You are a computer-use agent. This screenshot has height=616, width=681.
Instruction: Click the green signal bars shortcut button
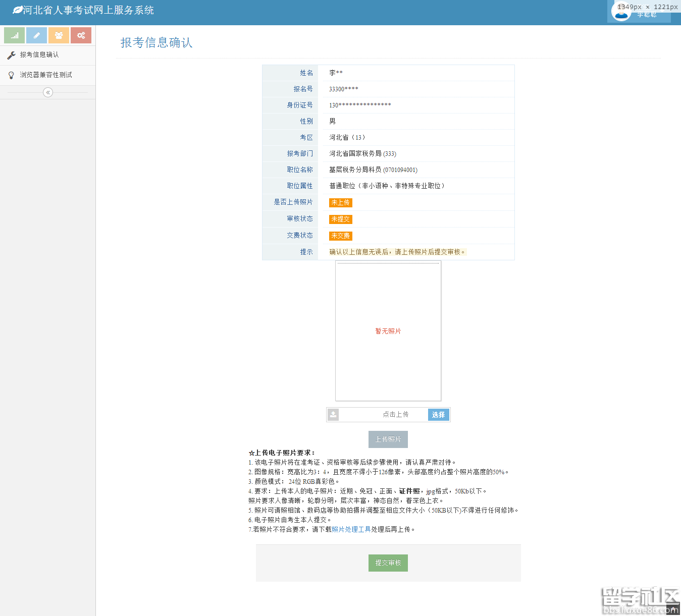click(x=15, y=35)
